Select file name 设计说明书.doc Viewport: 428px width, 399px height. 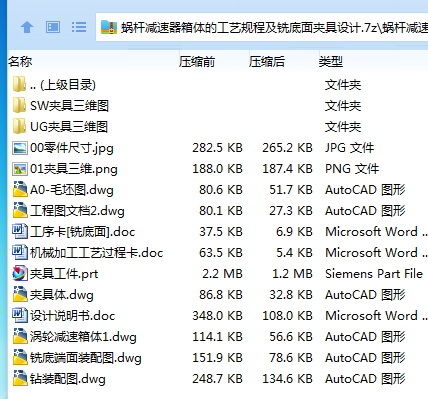[73, 316]
